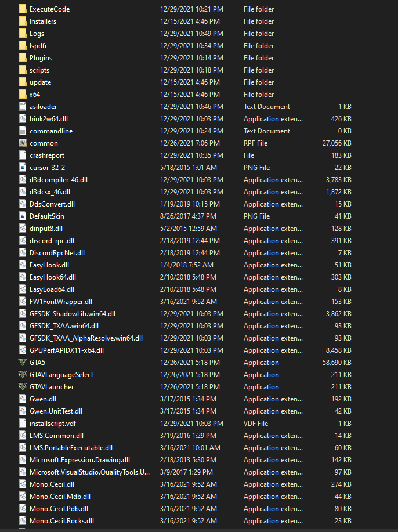Select file name Mono.Cecil.Rocks.dll

pyautogui.click(x=61, y=521)
